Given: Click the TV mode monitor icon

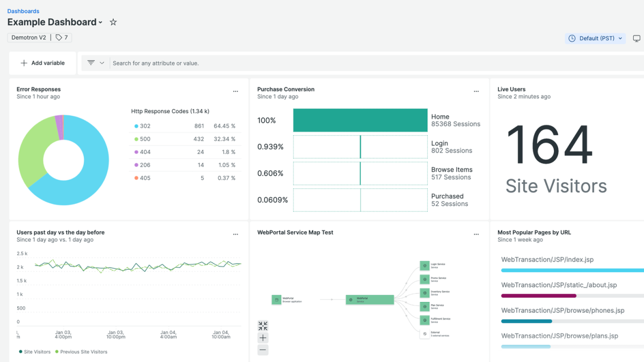Looking at the screenshot, I should pos(636,39).
